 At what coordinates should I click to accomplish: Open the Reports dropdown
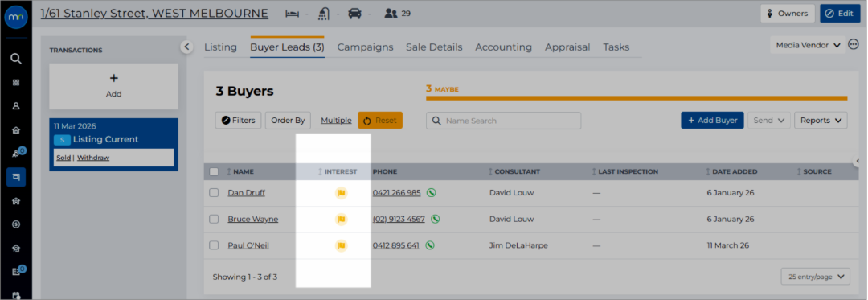coord(821,120)
